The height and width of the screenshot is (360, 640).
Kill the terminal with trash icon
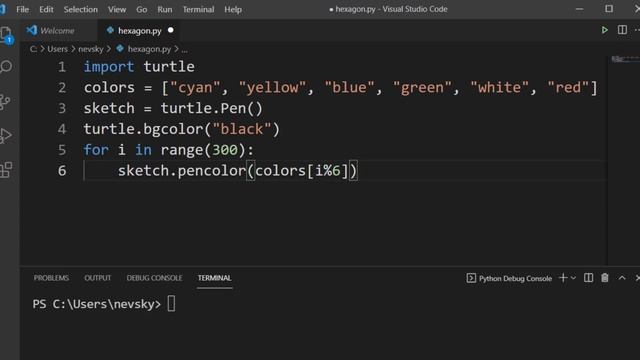click(x=605, y=278)
